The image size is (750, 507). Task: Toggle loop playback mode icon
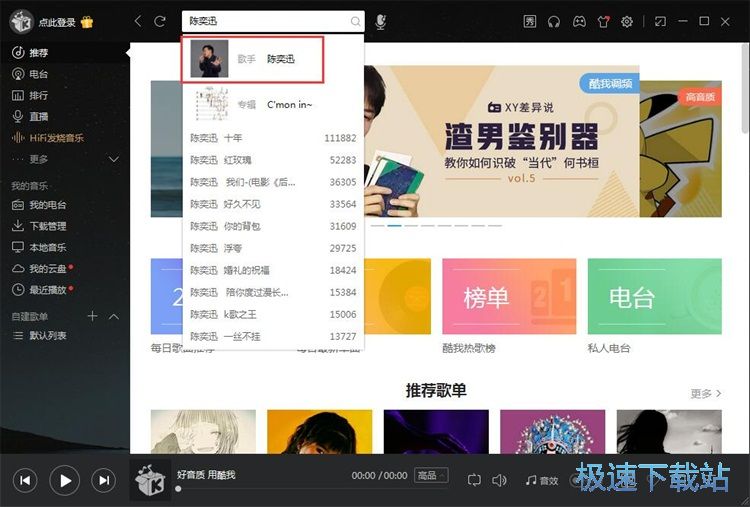tap(474, 480)
